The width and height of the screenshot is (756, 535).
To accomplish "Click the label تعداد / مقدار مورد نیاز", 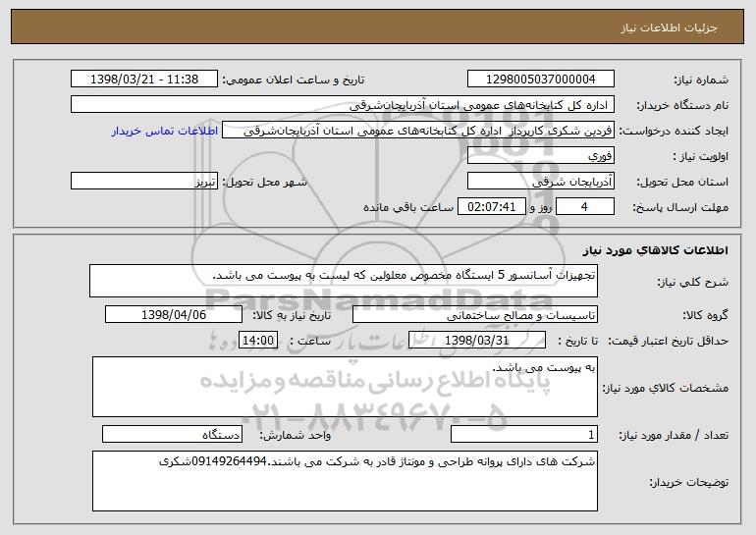I will (674, 436).
